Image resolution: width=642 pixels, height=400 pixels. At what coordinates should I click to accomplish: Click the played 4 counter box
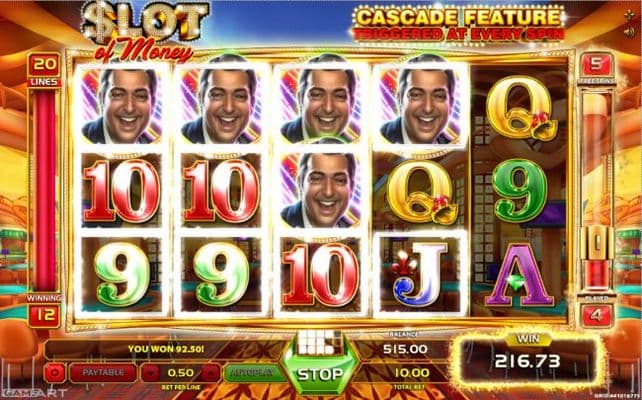[x=597, y=315]
